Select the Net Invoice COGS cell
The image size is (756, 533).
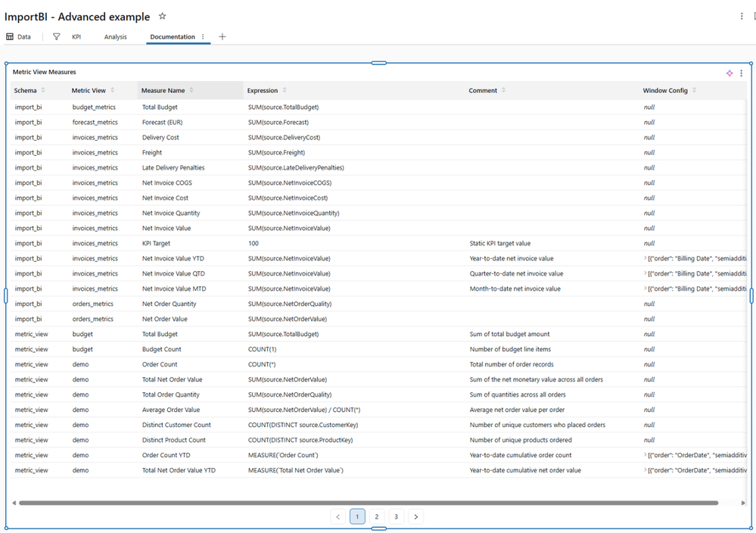[x=166, y=182]
